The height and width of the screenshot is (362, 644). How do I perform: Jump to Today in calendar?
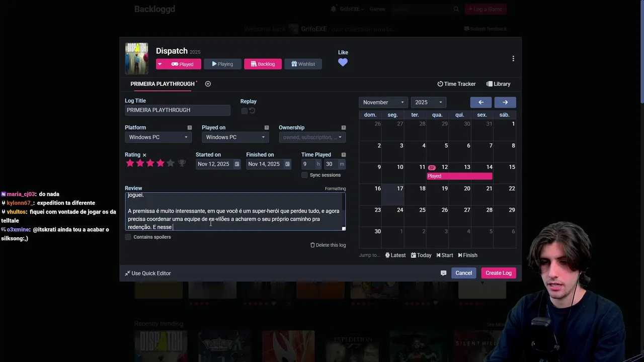[x=421, y=255]
